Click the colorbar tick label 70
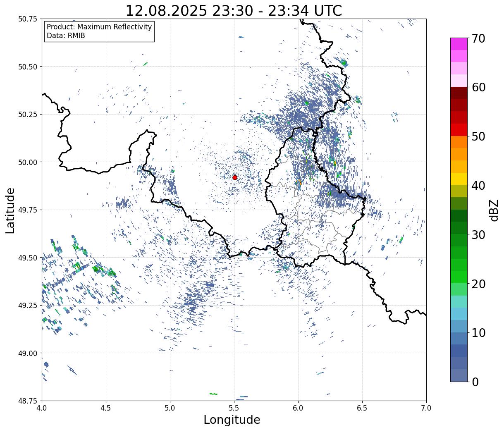 478,38
